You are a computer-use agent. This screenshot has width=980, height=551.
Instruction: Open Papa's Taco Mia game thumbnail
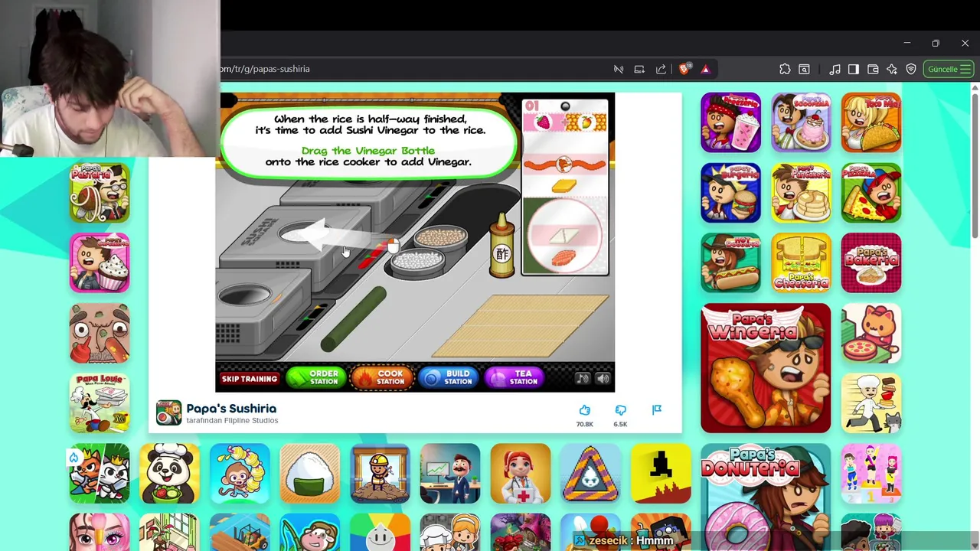point(871,122)
